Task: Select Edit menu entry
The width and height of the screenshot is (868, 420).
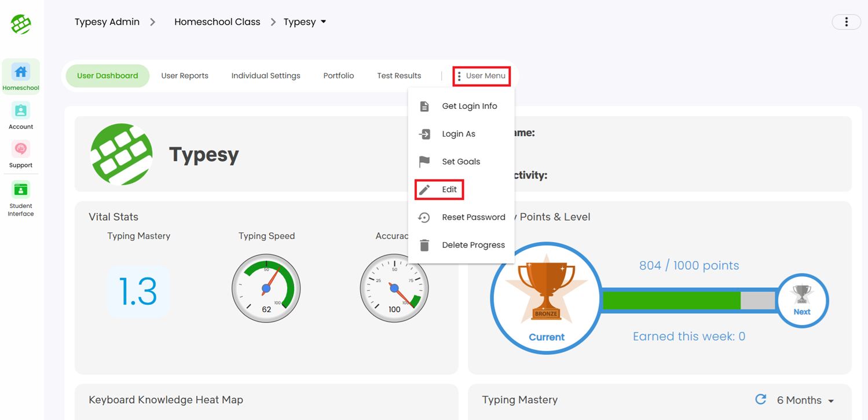Action: 461,189
